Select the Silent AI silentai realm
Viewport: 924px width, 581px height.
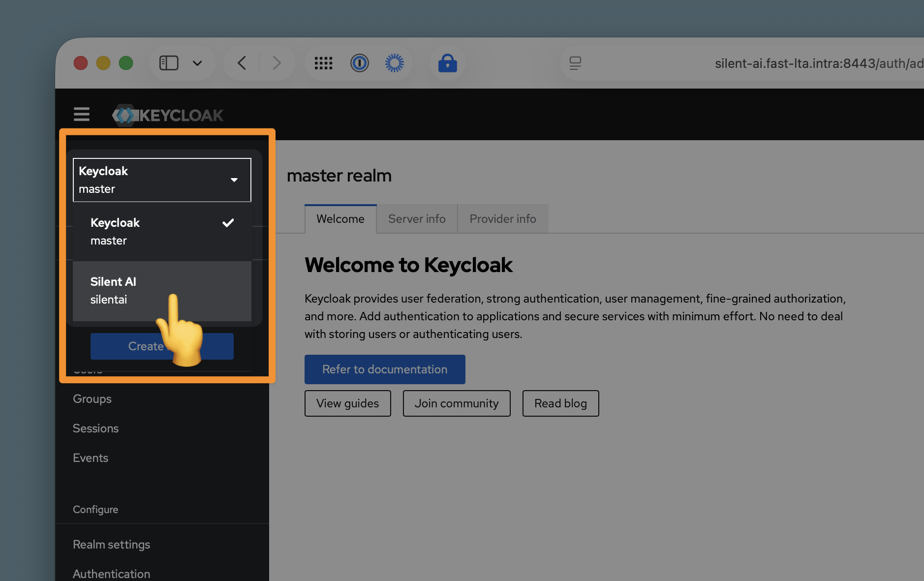pyautogui.click(x=162, y=291)
